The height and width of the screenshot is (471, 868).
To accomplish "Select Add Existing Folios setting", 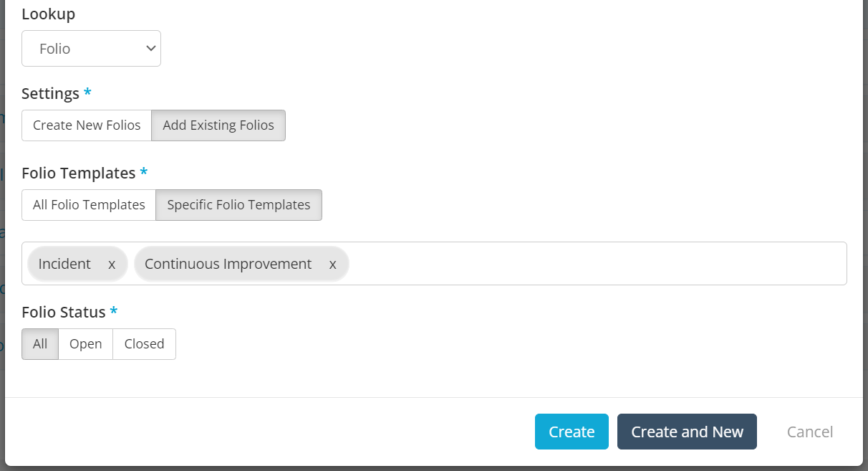I will (x=218, y=125).
